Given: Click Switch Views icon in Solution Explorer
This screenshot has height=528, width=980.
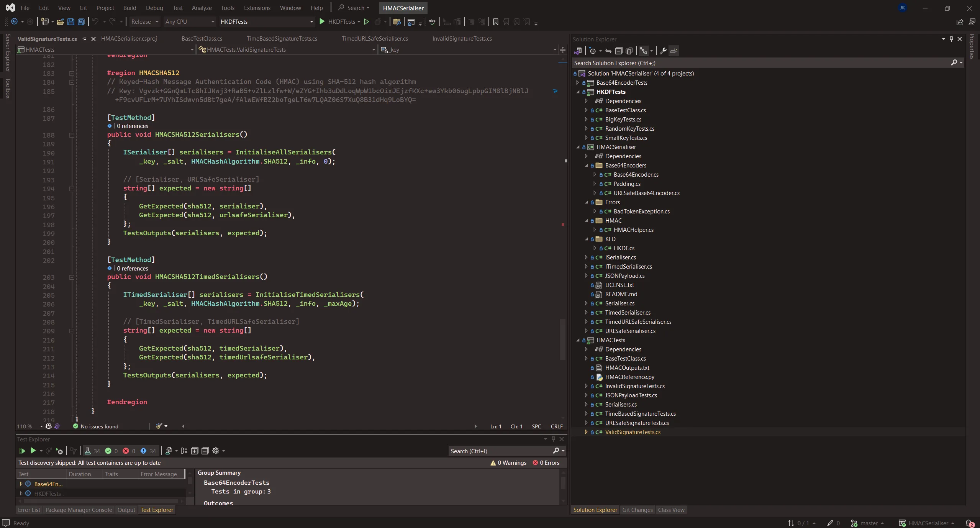Looking at the screenshot, I should [578, 51].
